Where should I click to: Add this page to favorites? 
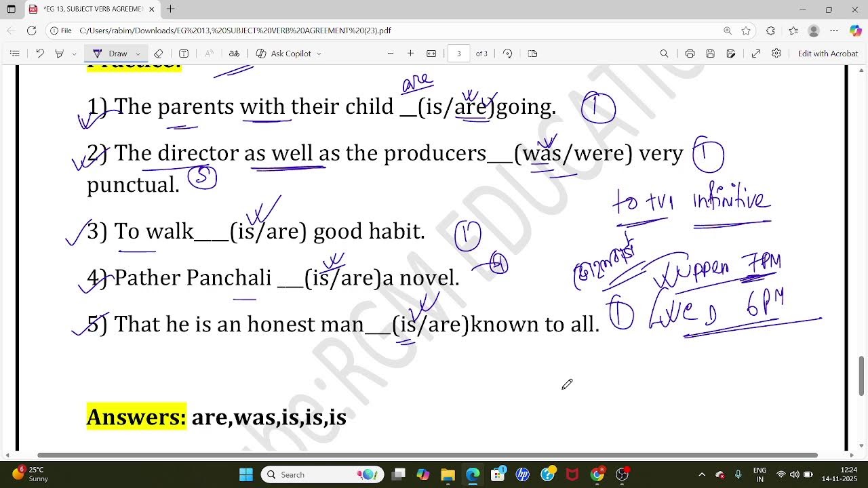(746, 30)
